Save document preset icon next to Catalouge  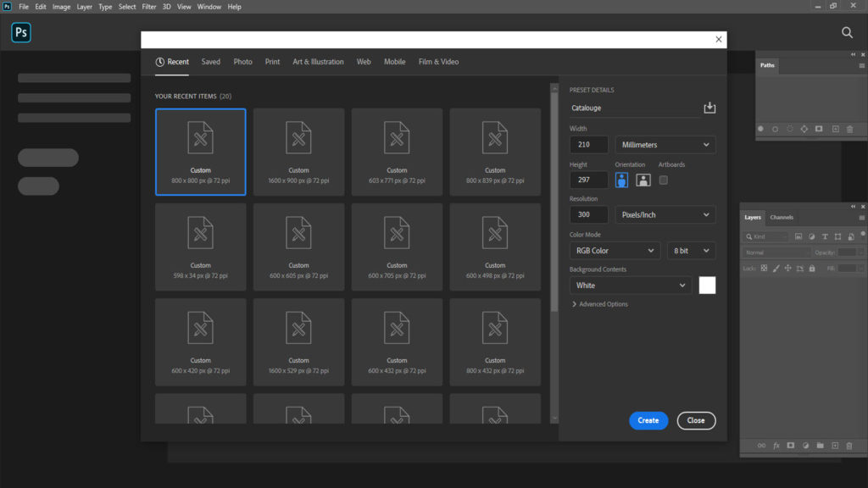pyautogui.click(x=709, y=108)
